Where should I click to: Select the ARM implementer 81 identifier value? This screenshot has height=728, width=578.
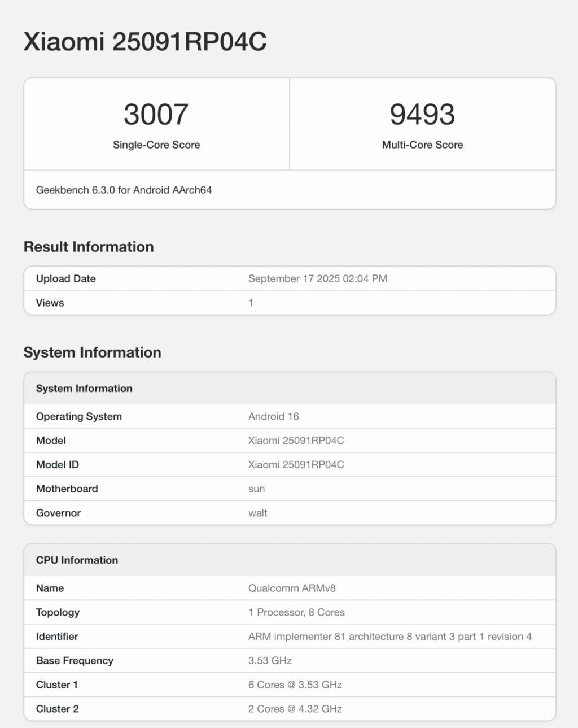click(390, 637)
